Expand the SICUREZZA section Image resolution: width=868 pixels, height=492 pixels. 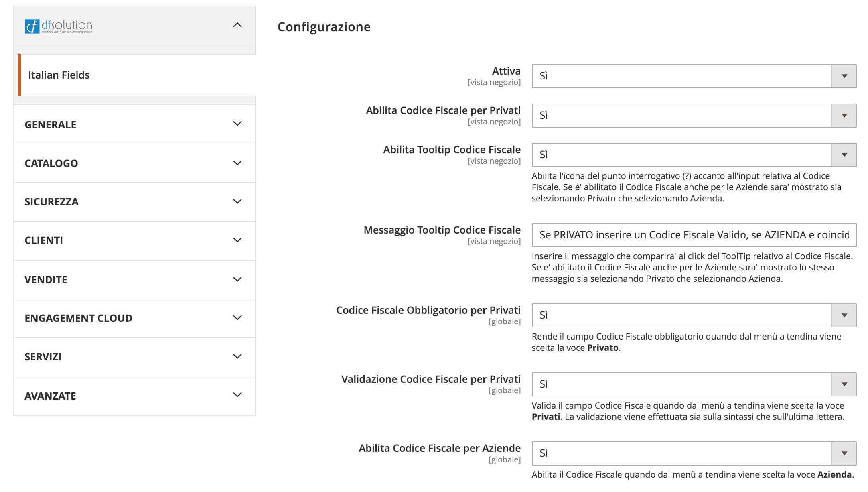tap(134, 202)
